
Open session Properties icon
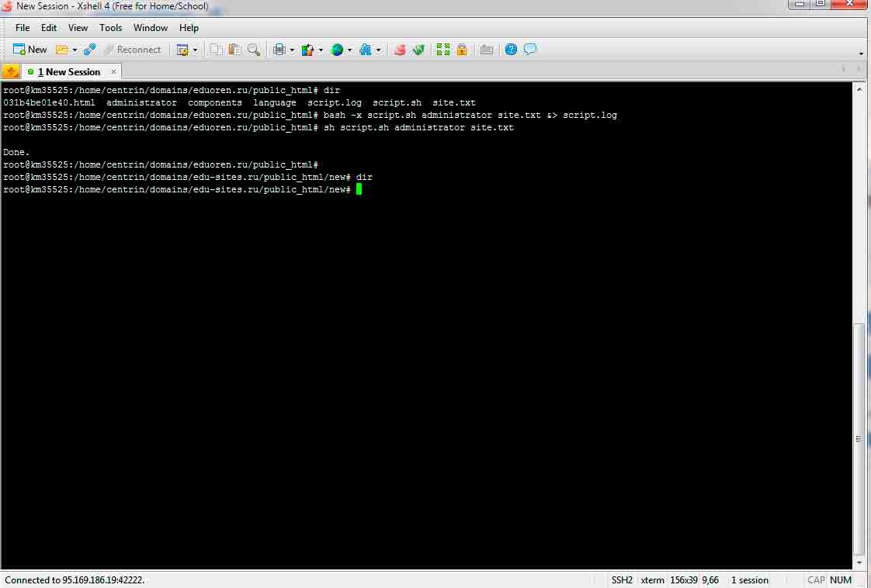click(x=182, y=50)
